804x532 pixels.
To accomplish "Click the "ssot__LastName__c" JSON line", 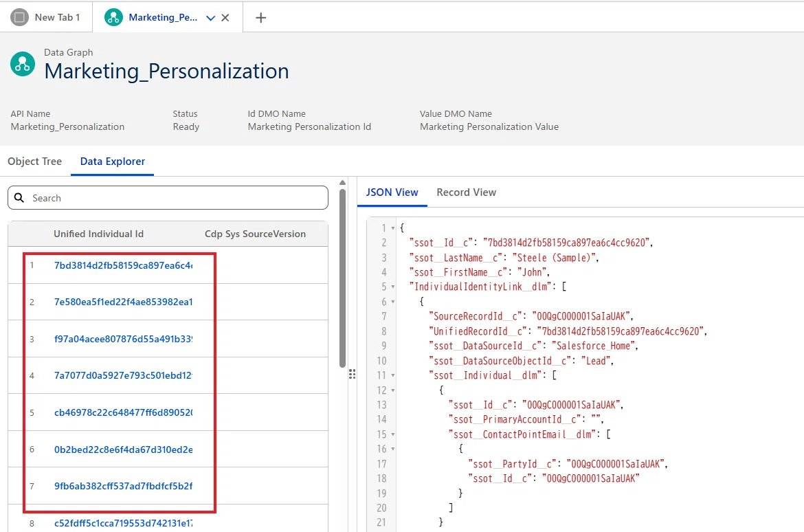I will point(504,258).
